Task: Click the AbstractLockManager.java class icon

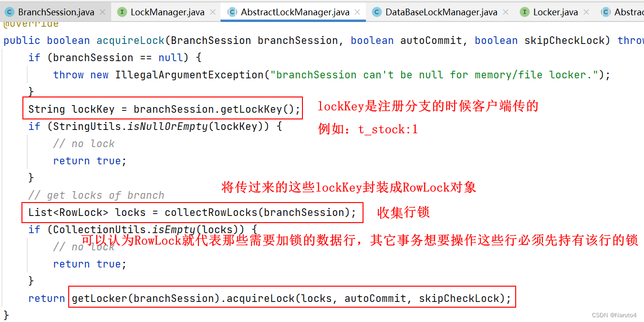Action: pos(232,12)
